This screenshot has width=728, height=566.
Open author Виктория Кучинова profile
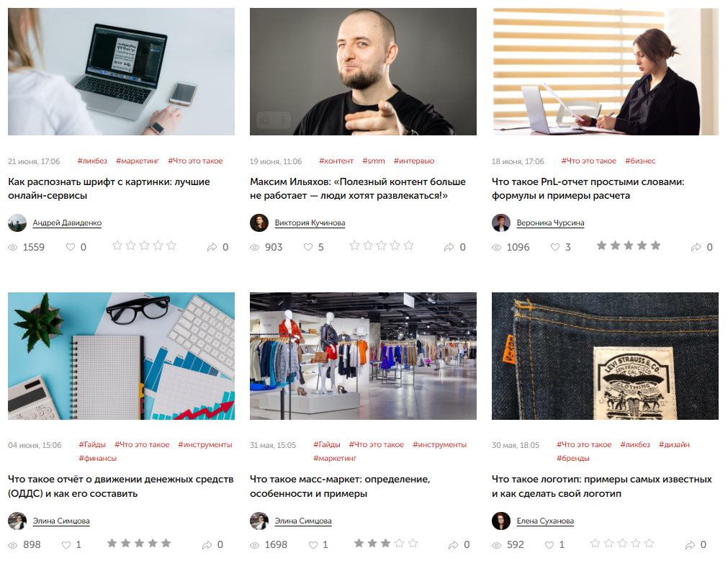[x=310, y=223]
